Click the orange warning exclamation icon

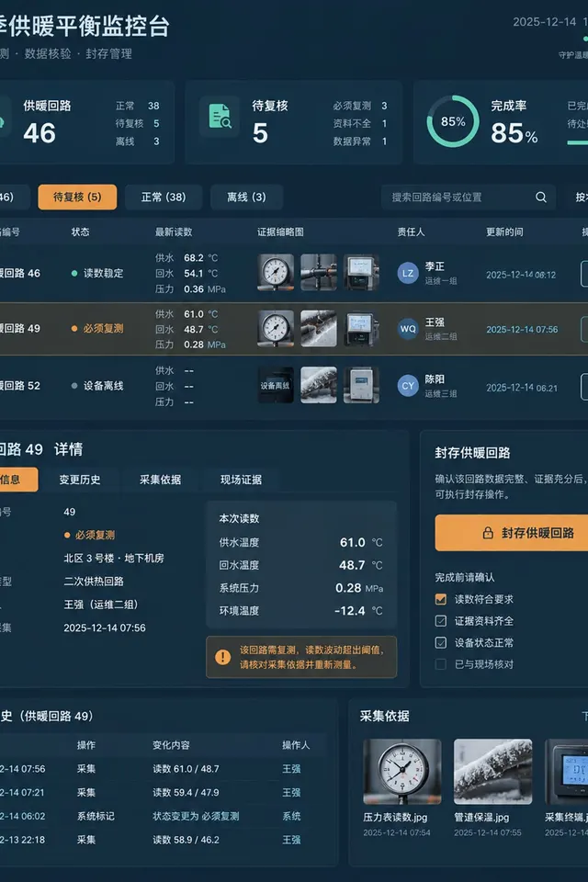tap(223, 657)
